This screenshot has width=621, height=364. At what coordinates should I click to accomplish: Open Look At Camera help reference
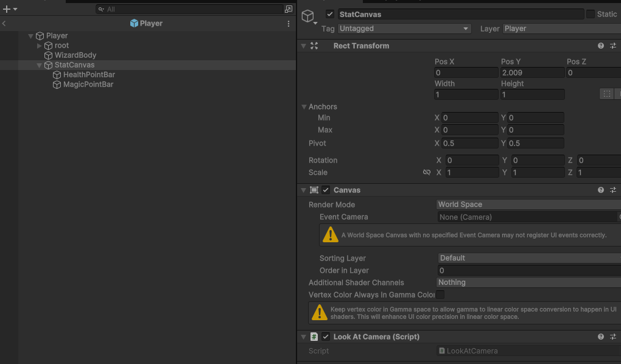(x=601, y=337)
